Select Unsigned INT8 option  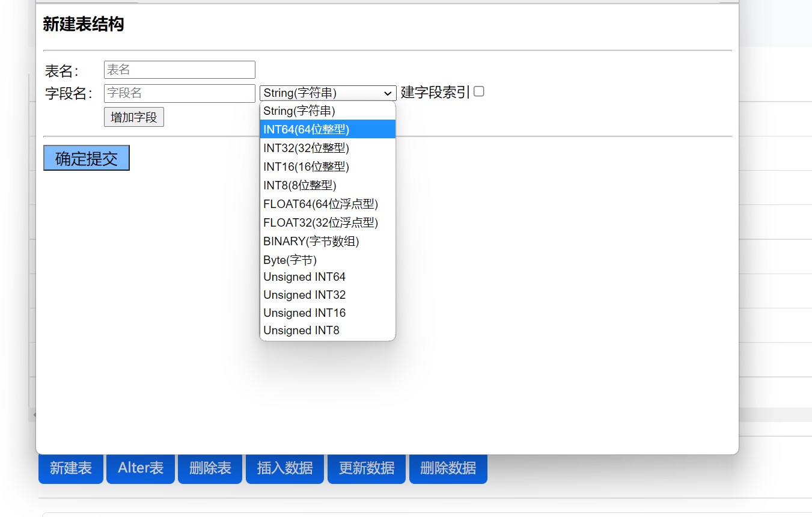(328, 331)
